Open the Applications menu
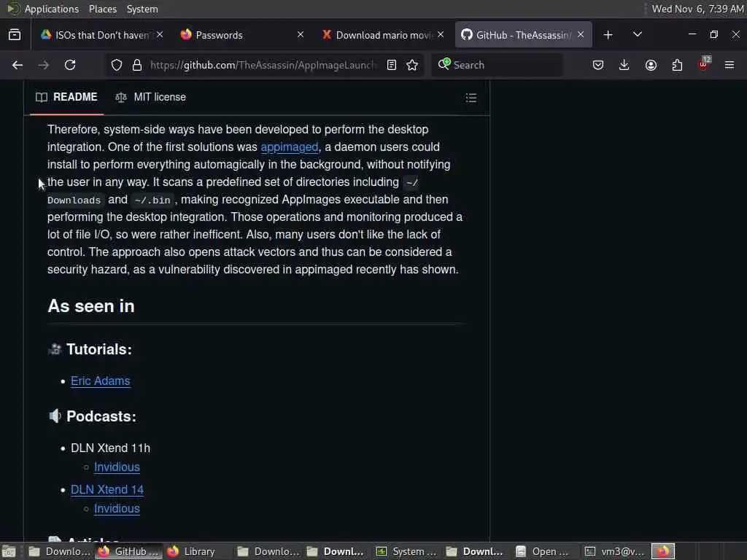Screen dimensions: 747x560 tap(52, 9)
